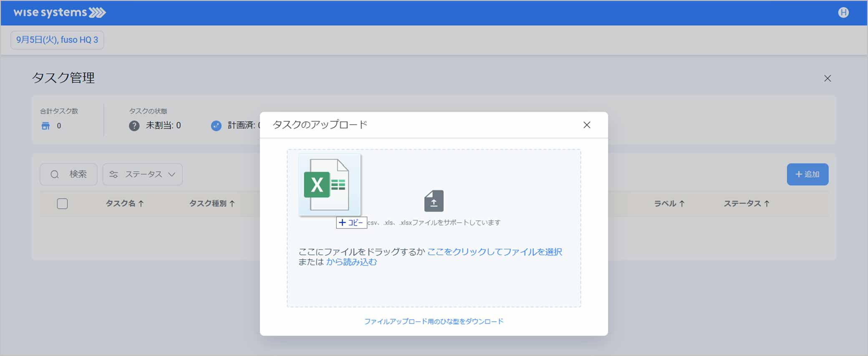Viewport: 868px width, 356px height.
Task: Click ファイルアップロード用のひな型をダウンロード link
Action: 434,321
